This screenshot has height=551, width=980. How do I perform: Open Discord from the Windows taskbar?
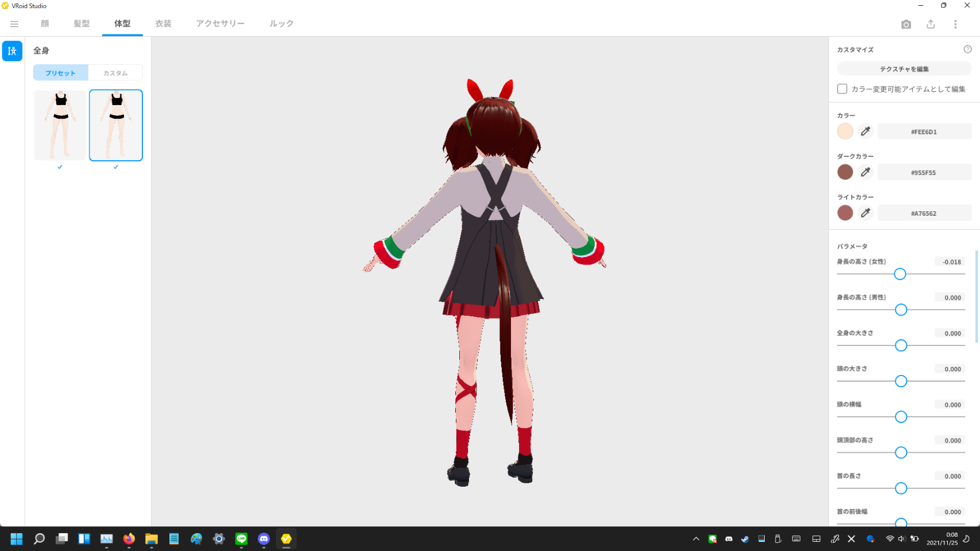pos(264,539)
